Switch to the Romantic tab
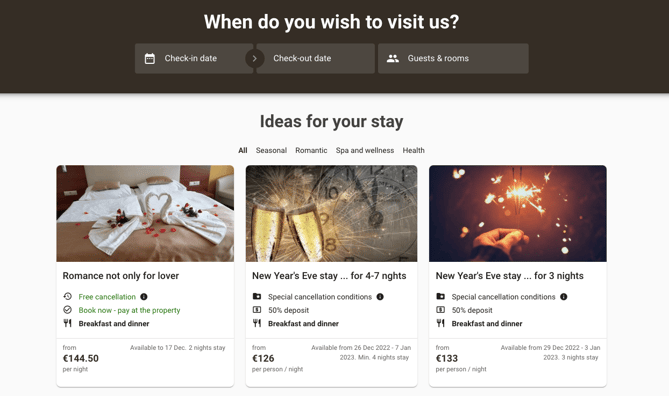 pos(311,150)
